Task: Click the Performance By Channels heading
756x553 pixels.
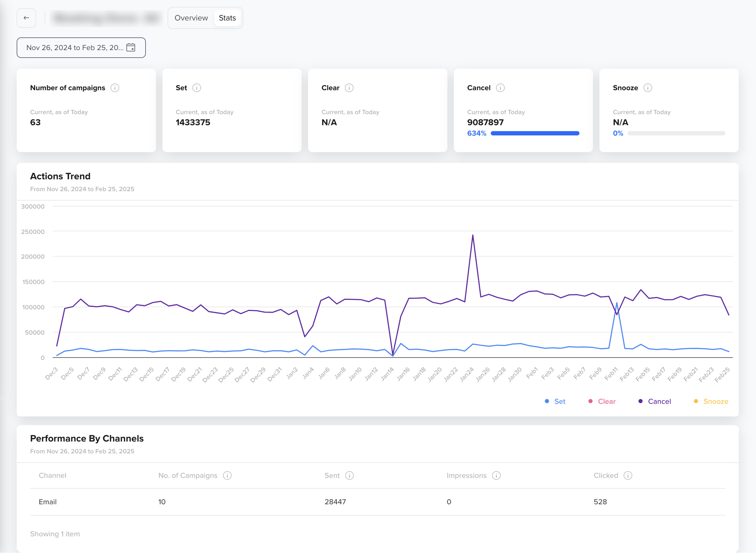Action: pos(87,439)
